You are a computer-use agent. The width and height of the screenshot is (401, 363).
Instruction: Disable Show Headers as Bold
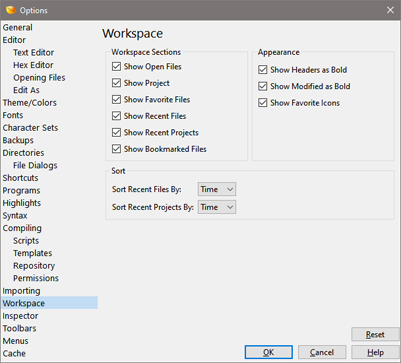(263, 70)
